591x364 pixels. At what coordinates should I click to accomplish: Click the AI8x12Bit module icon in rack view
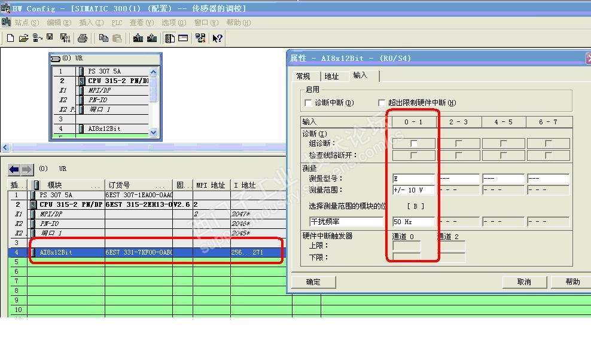pos(81,129)
